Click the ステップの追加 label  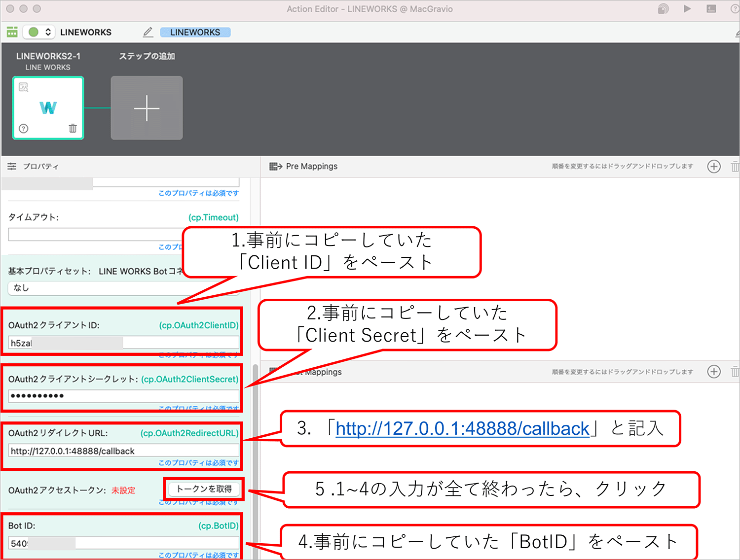pyautogui.click(x=147, y=56)
